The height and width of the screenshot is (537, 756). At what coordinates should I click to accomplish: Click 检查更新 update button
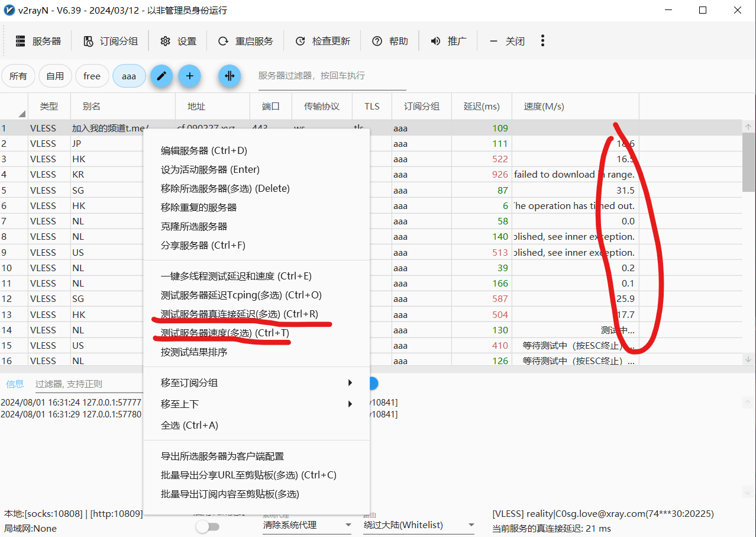[322, 41]
